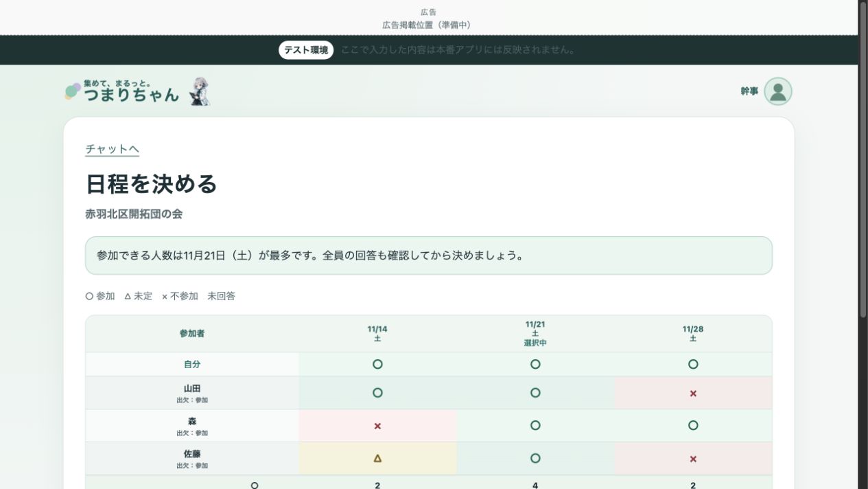Click the △ 未定 legend item
The image size is (868, 489).
[x=138, y=296]
